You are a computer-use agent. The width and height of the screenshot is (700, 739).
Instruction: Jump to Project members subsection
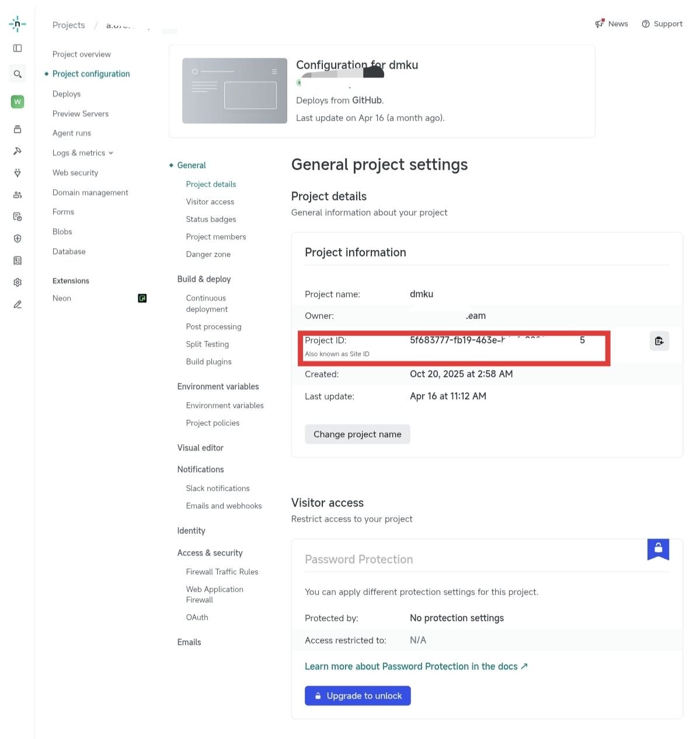[216, 237]
